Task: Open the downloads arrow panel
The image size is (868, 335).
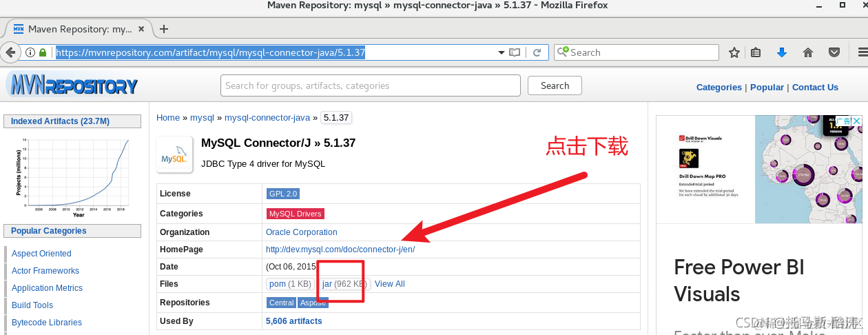Action: pos(782,52)
